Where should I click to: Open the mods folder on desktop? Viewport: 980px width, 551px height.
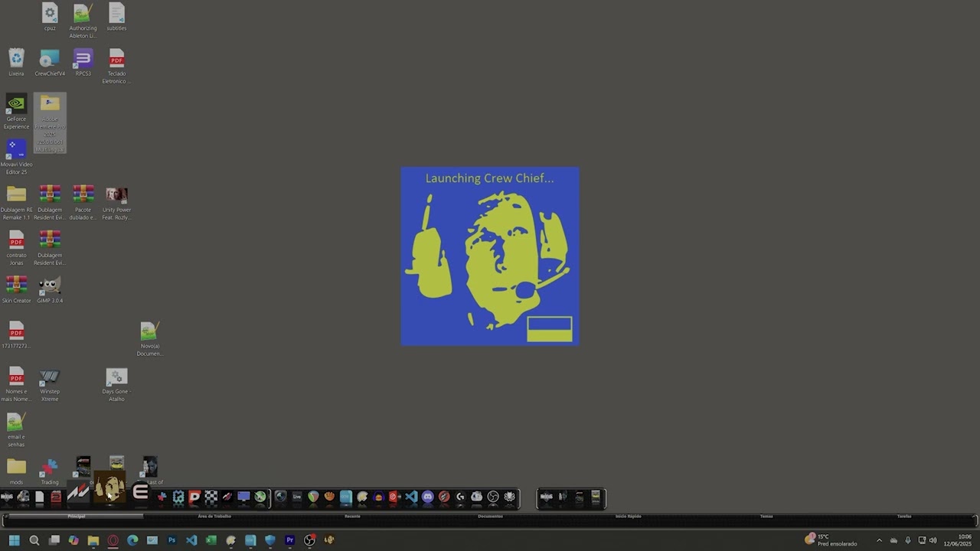click(16, 471)
